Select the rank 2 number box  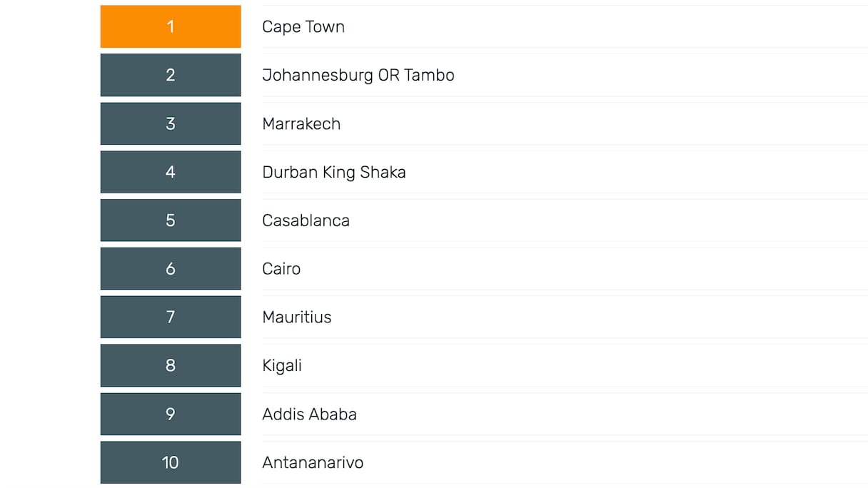tap(171, 75)
